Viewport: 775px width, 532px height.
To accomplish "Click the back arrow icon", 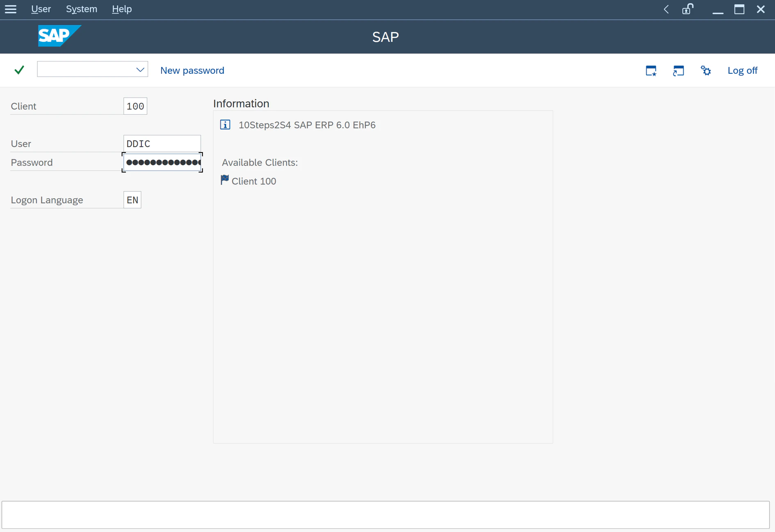I will (666, 9).
